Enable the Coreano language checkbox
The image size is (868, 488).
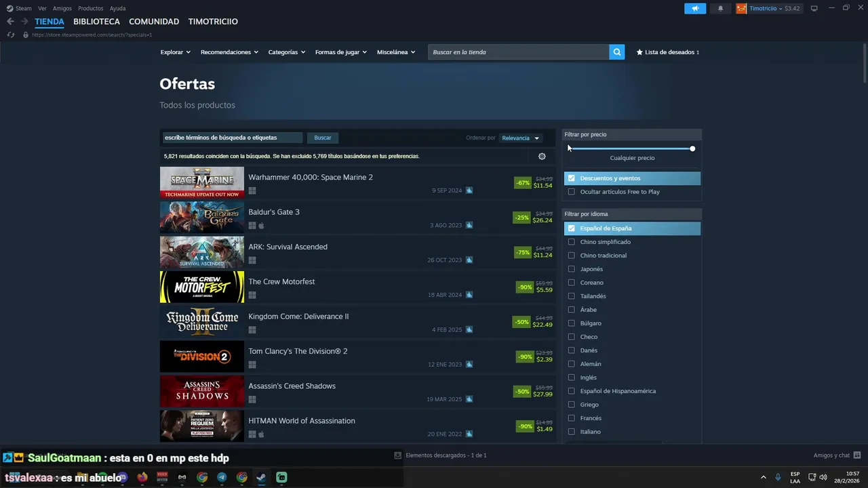pyautogui.click(x=572, y=283)
